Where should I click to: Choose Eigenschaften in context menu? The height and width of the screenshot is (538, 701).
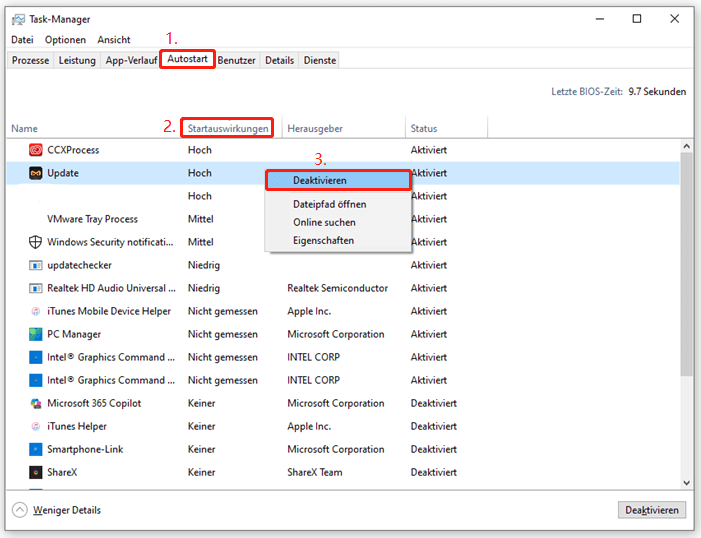pyautogui.click(x=338, y=241)
